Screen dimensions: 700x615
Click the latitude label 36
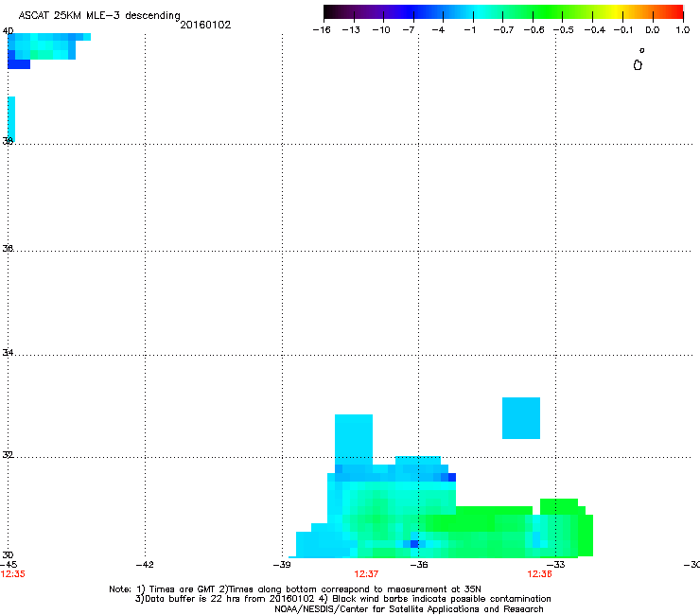8,248
